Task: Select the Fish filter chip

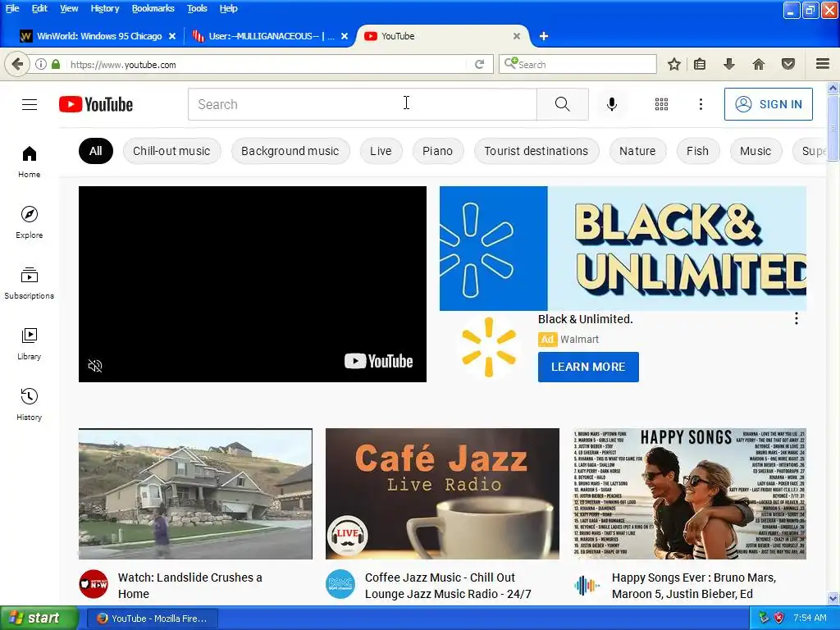Action: click(697, 151)
